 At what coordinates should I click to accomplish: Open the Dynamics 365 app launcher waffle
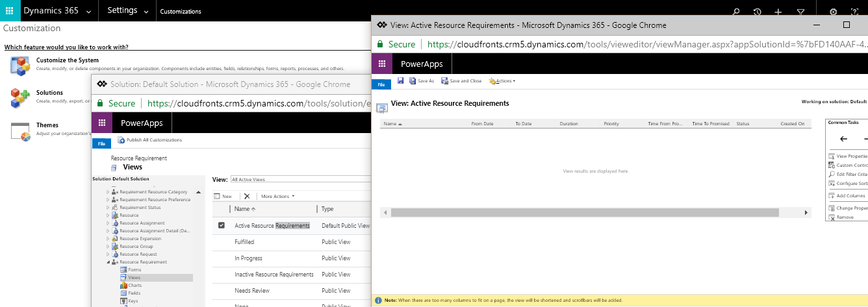[x=9, y=11]
